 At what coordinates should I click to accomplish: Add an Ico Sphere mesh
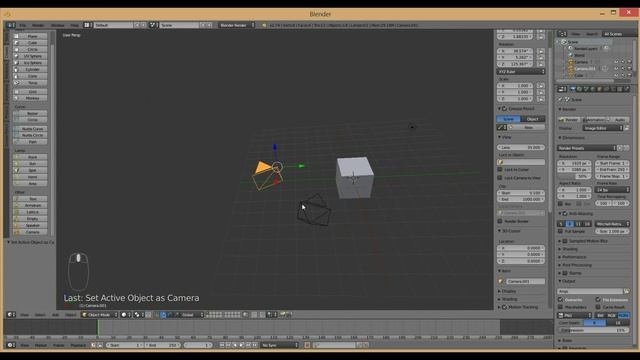pos(30,63)
